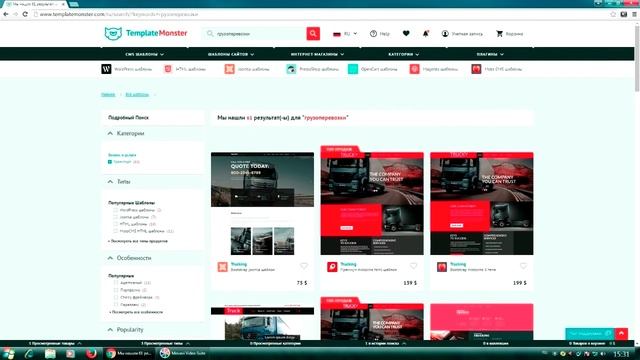Reload the page with browser refresh icon

click(x=25, y=14)
